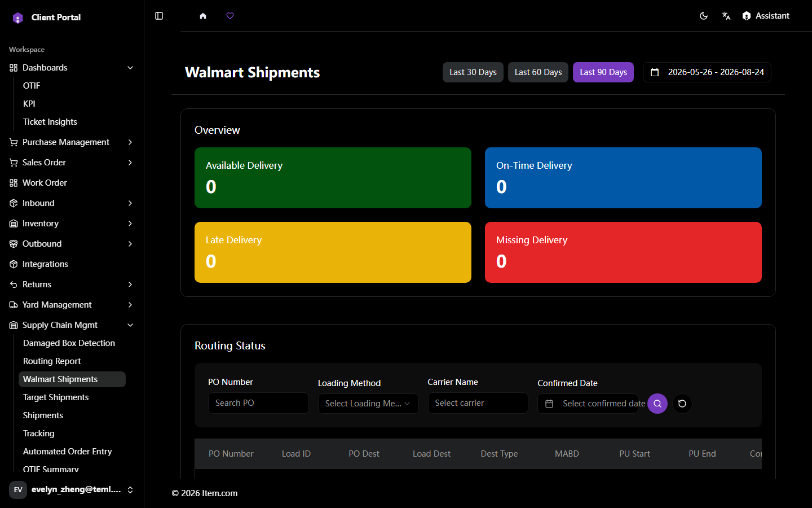Image resolution: width=812 pixels, height=508 pixels.
Task: Reset filters with the refresh icon
Action: point(682,404)
